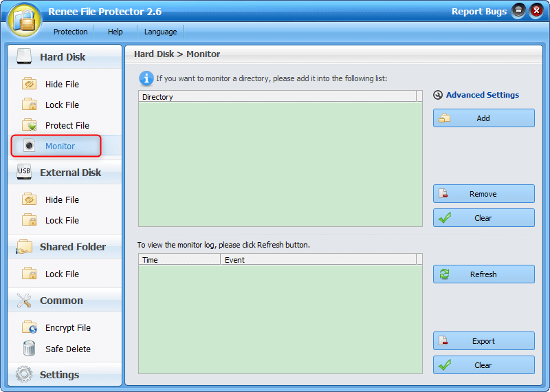This screenshot has width=550, height=392.
Task: Click Hide File icon under Hard Disk
Action: 29,84
